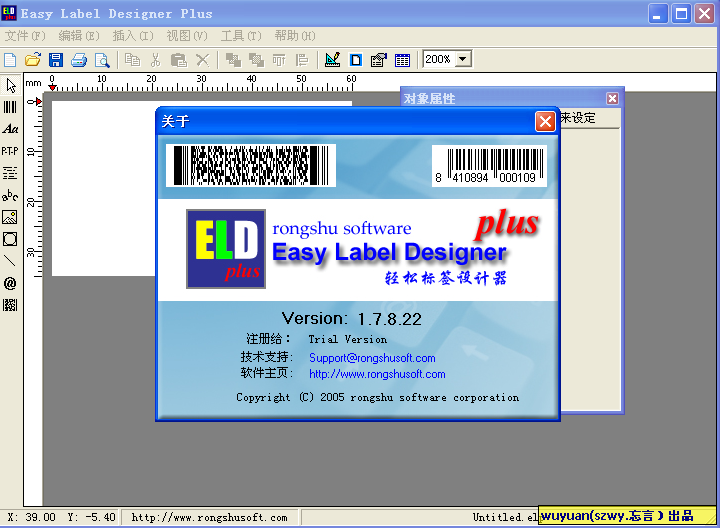
Task: Click the Delete X icon in the toolbar
Action: [202, 60]
